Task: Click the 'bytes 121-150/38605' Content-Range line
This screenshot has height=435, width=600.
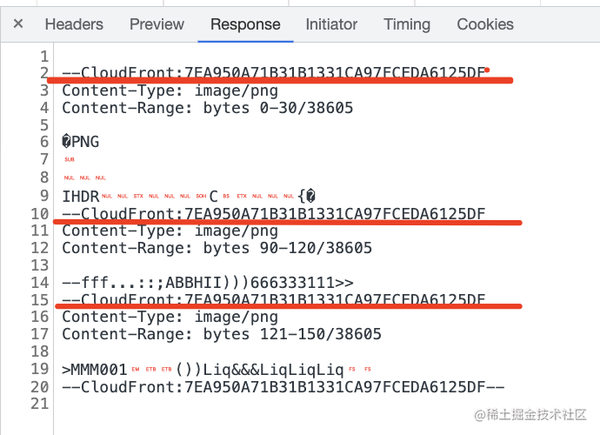Action: coord(221,333)
